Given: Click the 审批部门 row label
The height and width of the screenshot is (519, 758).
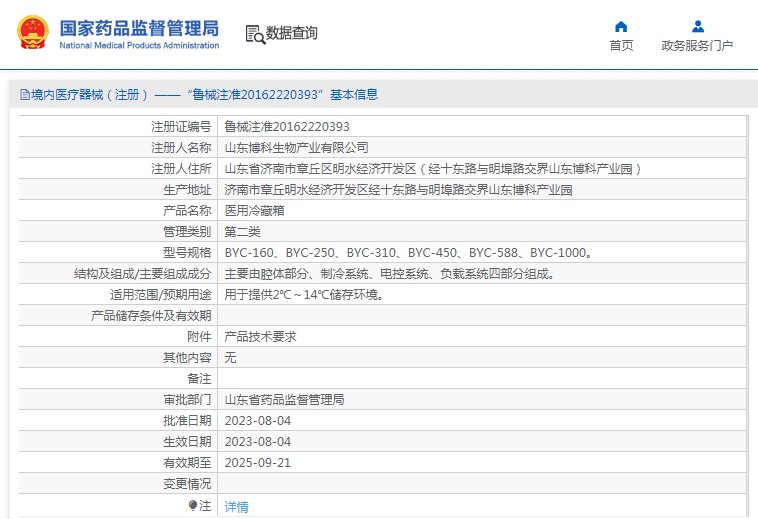Looking at the screenshot, I should (x=187, y=400).
